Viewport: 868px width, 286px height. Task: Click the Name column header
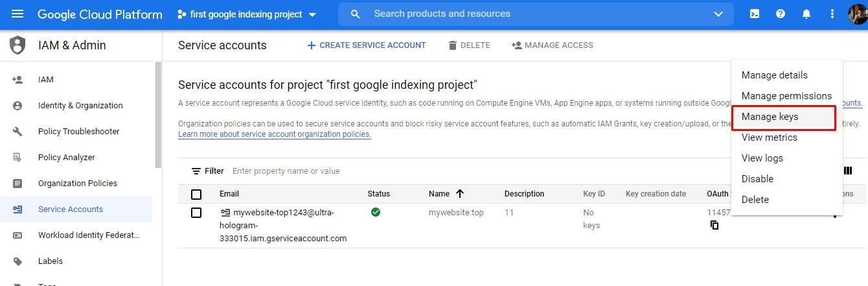pos(439,194)
